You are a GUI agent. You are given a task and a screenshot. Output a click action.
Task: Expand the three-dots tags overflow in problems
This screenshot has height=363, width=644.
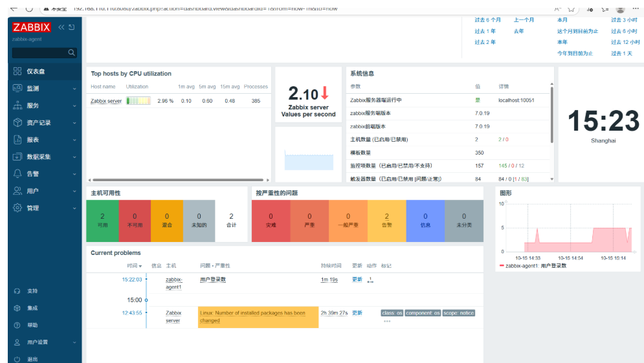[x=387, y=321]
